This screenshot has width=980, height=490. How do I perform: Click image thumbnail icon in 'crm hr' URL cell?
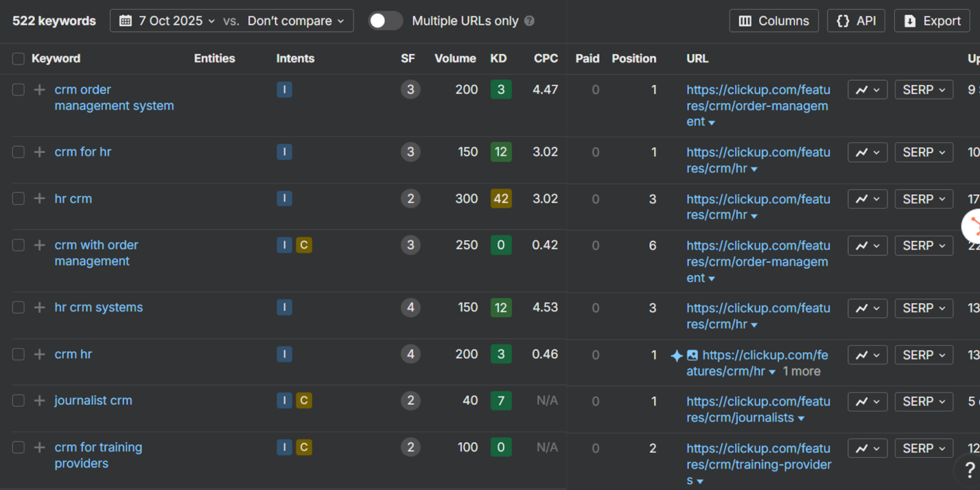[x=692, y=355]
